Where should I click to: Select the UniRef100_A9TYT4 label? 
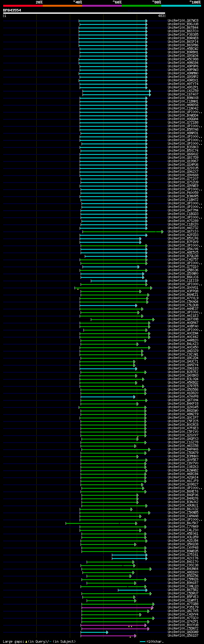(x=183, y=84)
